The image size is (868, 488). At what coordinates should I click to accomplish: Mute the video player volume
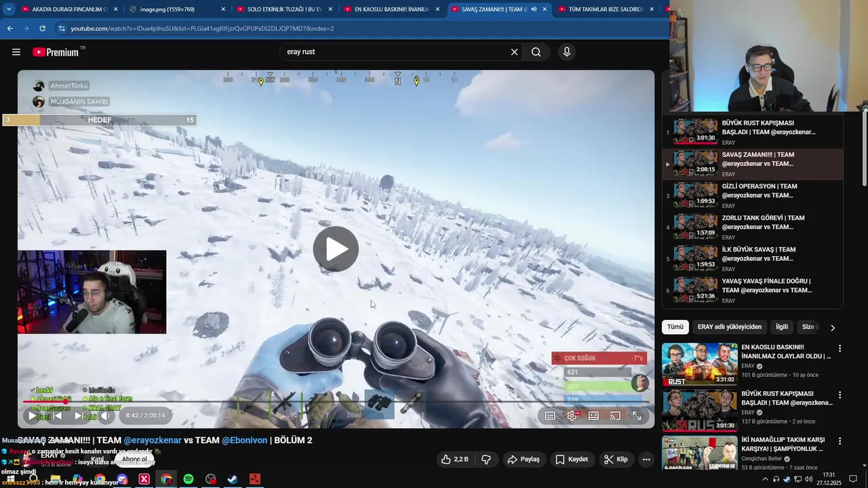(106, 415)
